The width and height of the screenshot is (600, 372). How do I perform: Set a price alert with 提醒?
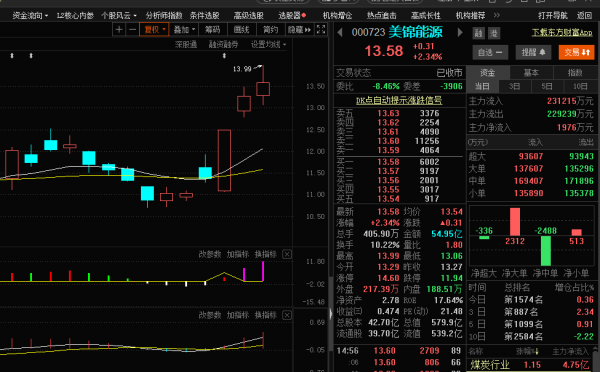tap(533, 52)
